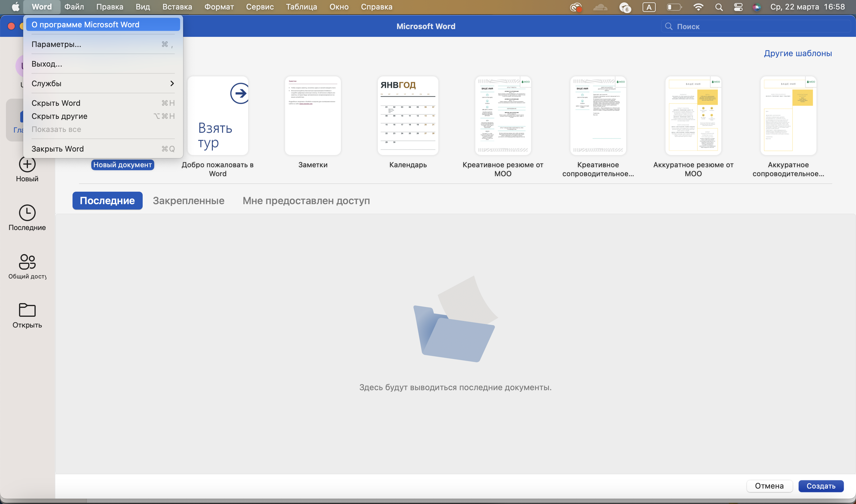Select the Календарь template thumbnail
Image resolution: width=856 pixels, height=504 pixels.
407,116
